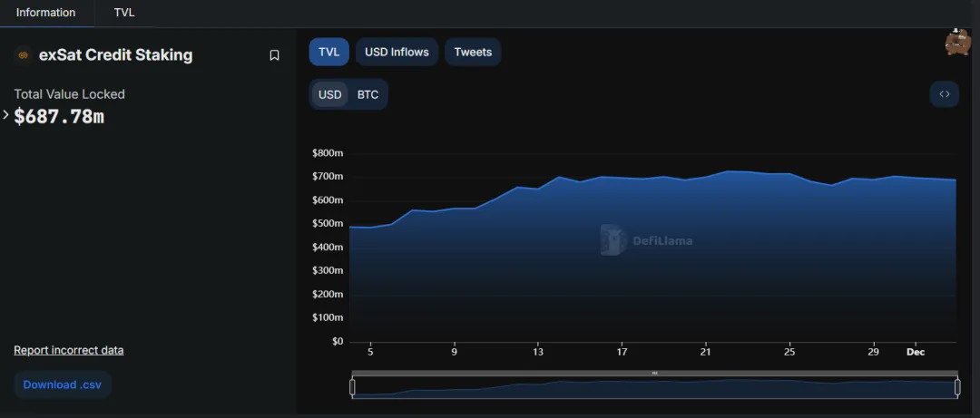Select USD denomination

pos(330,94)
